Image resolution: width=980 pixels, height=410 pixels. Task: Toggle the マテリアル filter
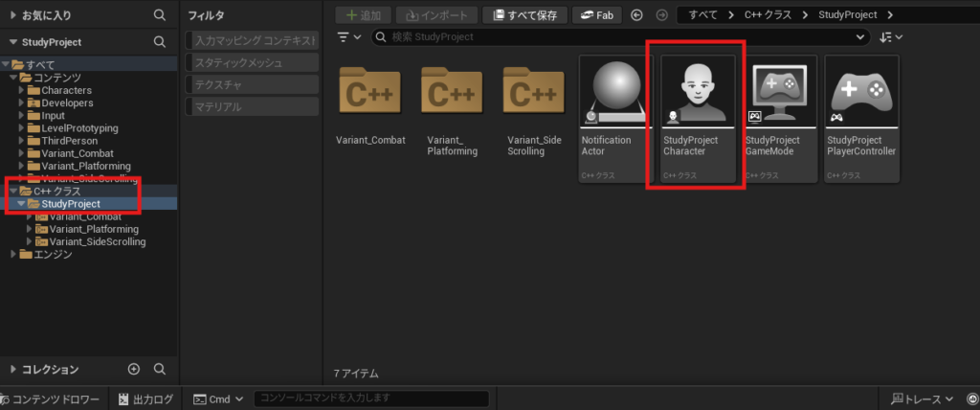(x=253, y=106)
